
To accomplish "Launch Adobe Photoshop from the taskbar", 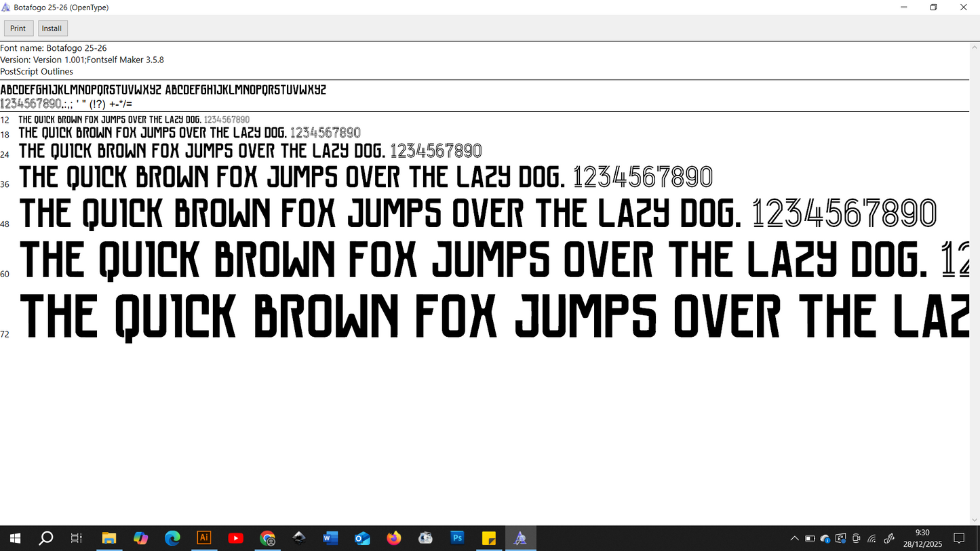I will click(457, 537).
